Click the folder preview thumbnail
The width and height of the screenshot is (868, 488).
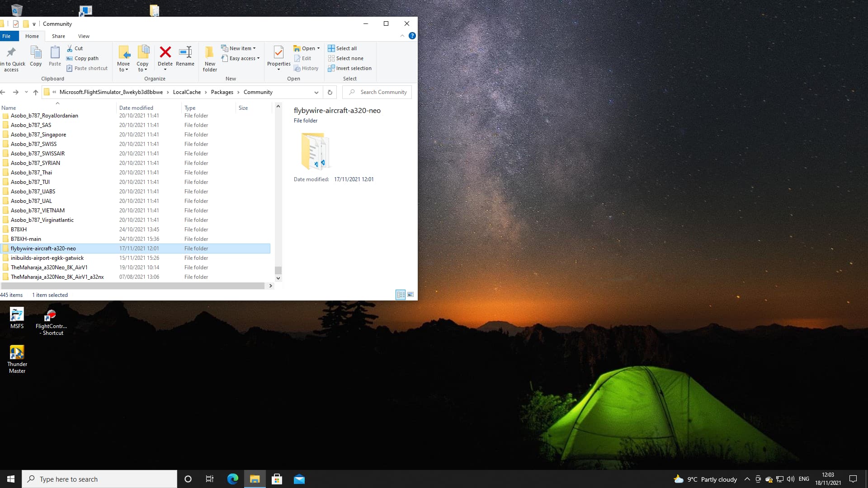[315, 151]
